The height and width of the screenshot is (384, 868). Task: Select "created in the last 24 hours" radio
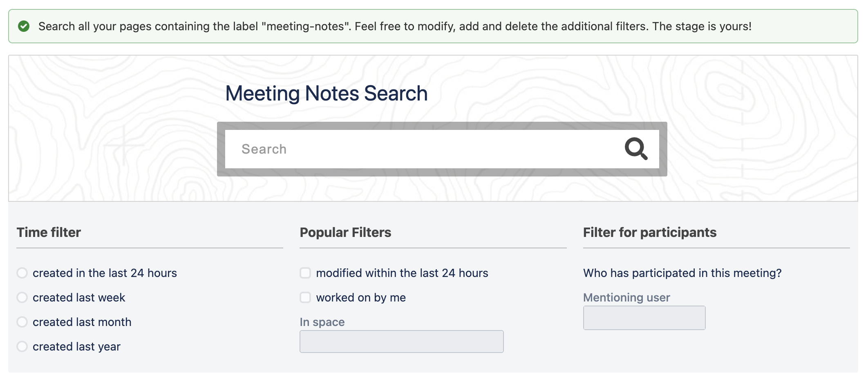22,273
